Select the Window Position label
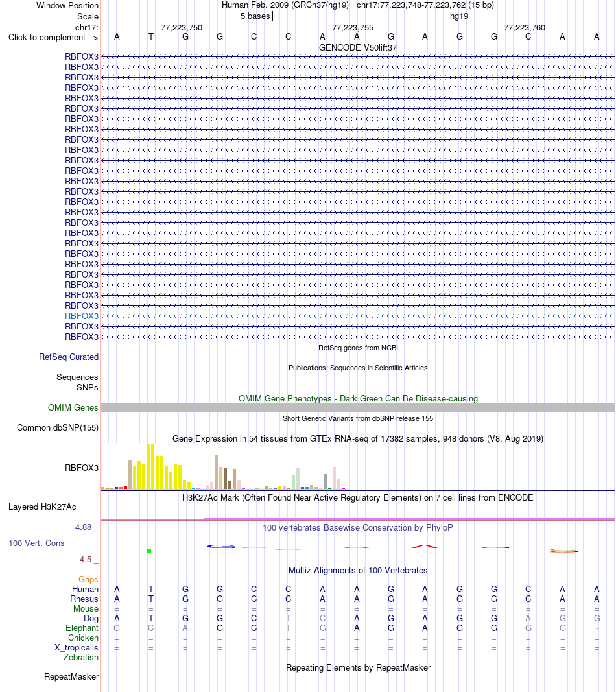The height and width of the screenshot is (692, 616). point(67,5)
